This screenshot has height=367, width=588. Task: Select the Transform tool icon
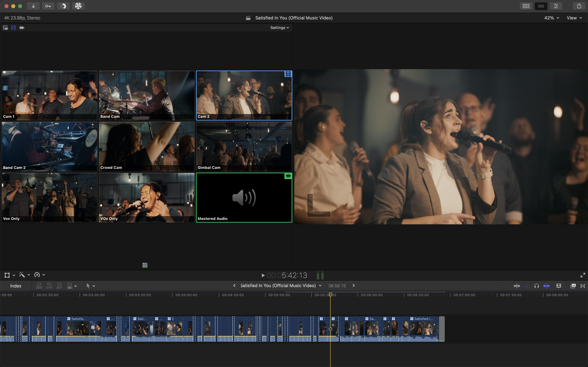click(x=7, y=275)
